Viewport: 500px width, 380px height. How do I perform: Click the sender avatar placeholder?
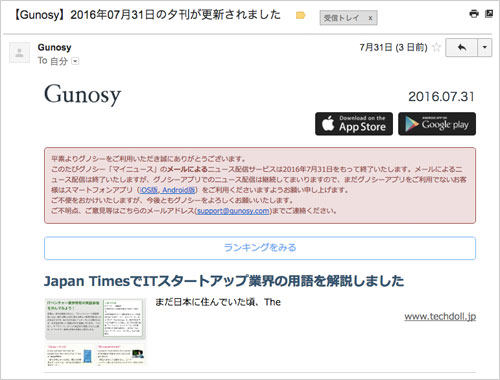[19, 52]
